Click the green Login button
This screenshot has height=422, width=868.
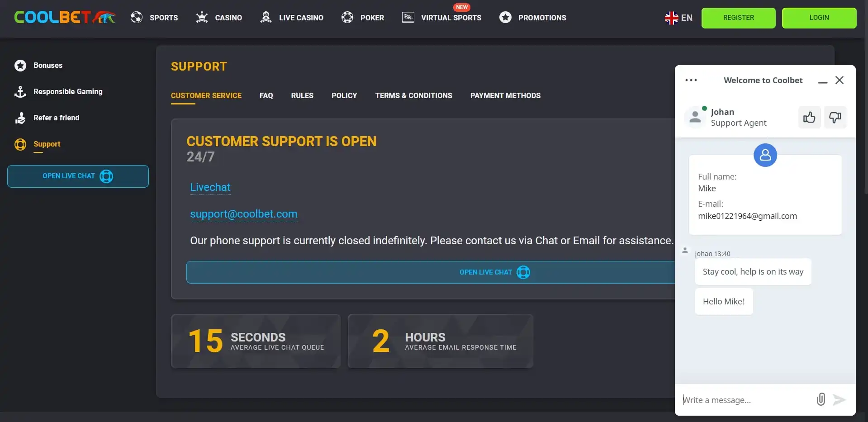coord(819,18)
